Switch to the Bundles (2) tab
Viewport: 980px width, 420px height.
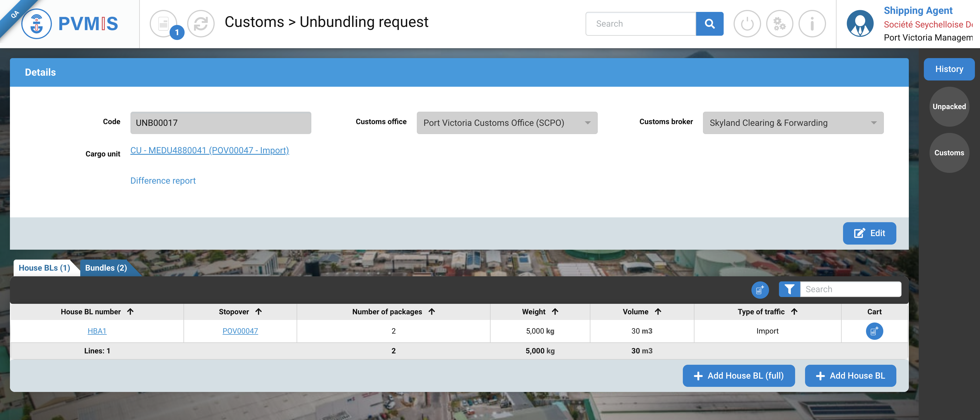click(106, 268)
